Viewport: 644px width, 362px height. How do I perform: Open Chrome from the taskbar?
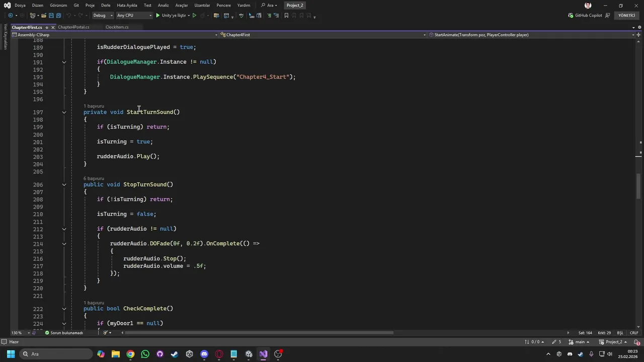pos(130,354)
